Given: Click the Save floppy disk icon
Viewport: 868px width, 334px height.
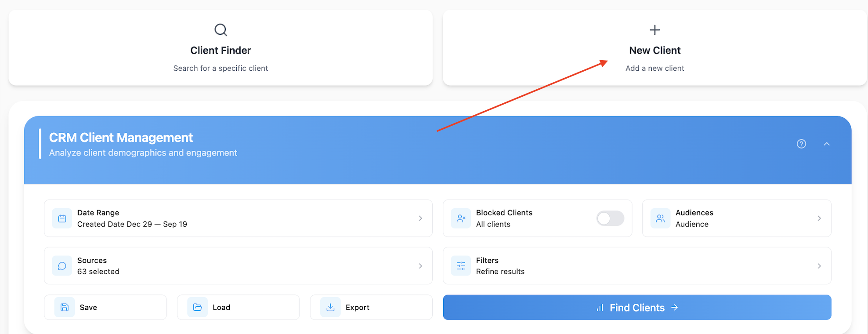Looking at the screenshot, I should coord(65,307).
